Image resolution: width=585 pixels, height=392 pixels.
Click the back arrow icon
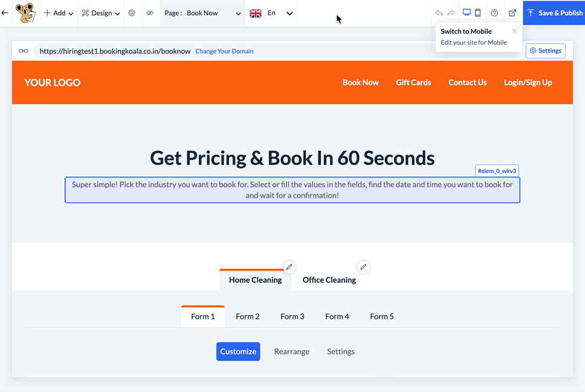5,13
